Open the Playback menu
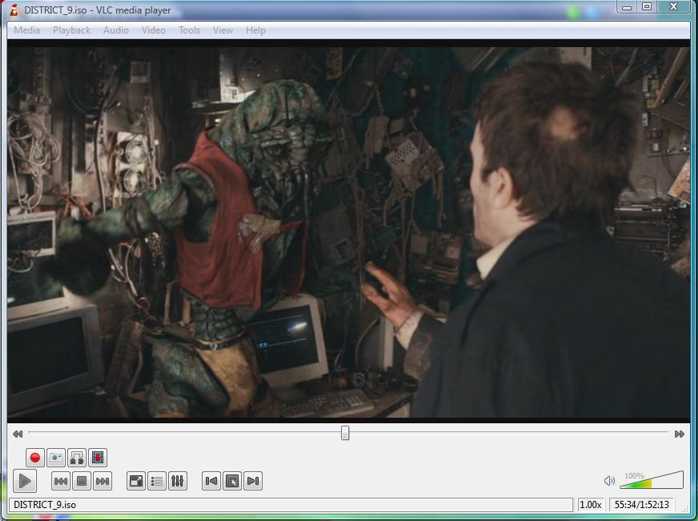Viewport: 698px width, 521px height. [71, 30]
